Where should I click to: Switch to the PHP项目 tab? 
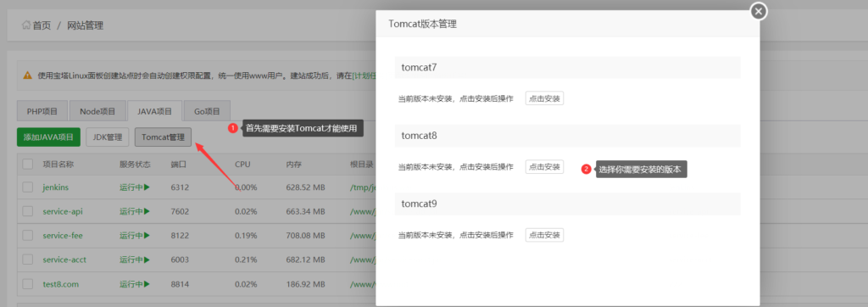pos(42,111)
